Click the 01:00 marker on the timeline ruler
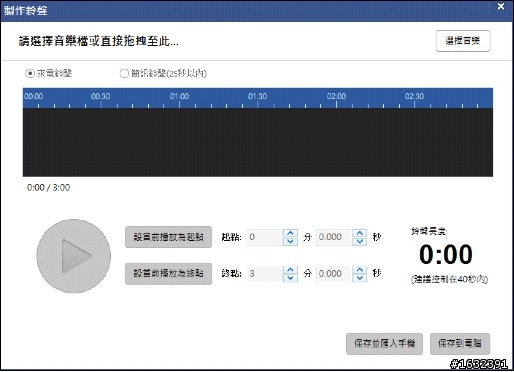514x372 pixels. (179, 96)
